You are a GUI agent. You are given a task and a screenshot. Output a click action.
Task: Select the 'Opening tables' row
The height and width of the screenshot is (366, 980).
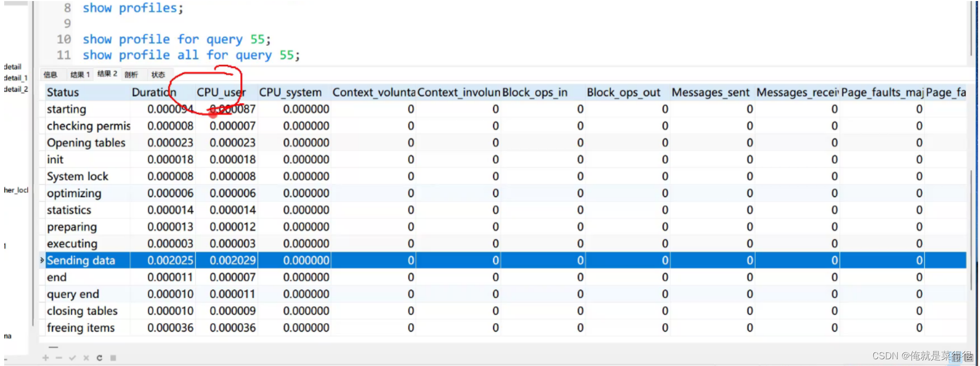click(505, 142)
